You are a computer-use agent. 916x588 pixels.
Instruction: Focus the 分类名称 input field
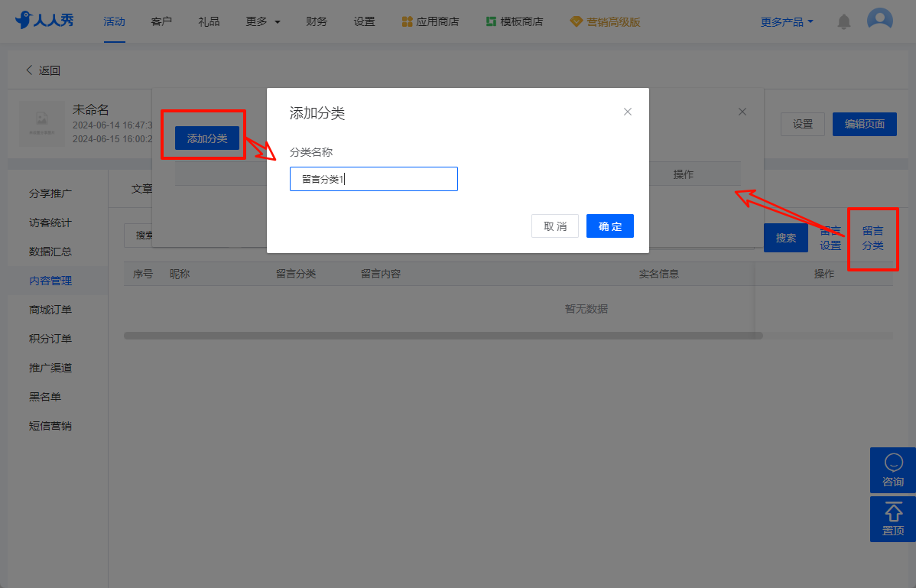click(374, 179)
